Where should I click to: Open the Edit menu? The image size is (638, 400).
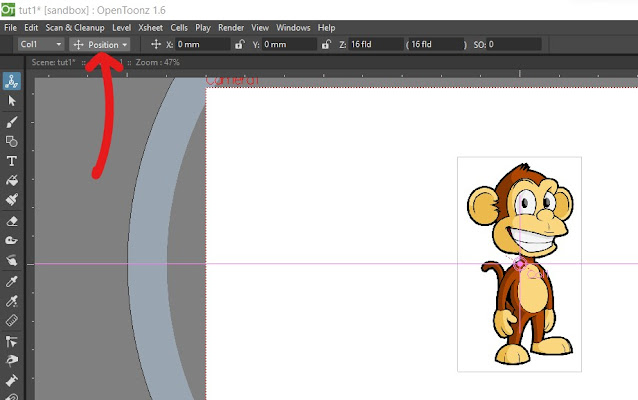coord(31,28)
